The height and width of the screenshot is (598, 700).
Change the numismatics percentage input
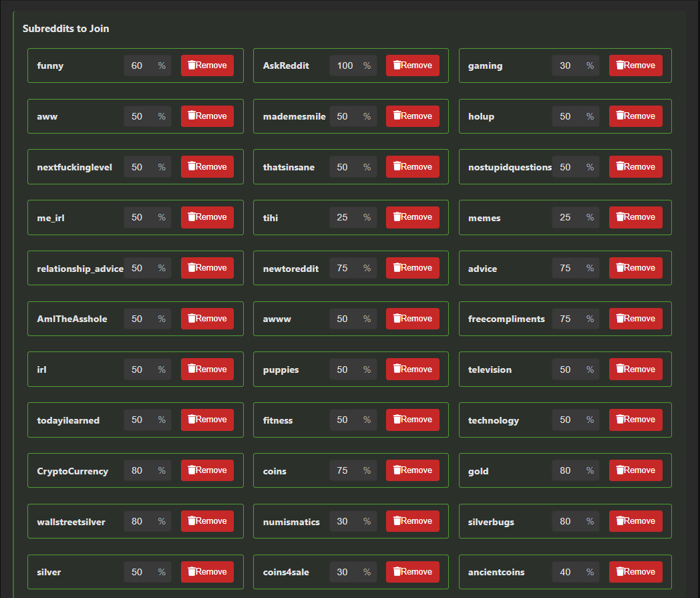(x=353, y=521)
